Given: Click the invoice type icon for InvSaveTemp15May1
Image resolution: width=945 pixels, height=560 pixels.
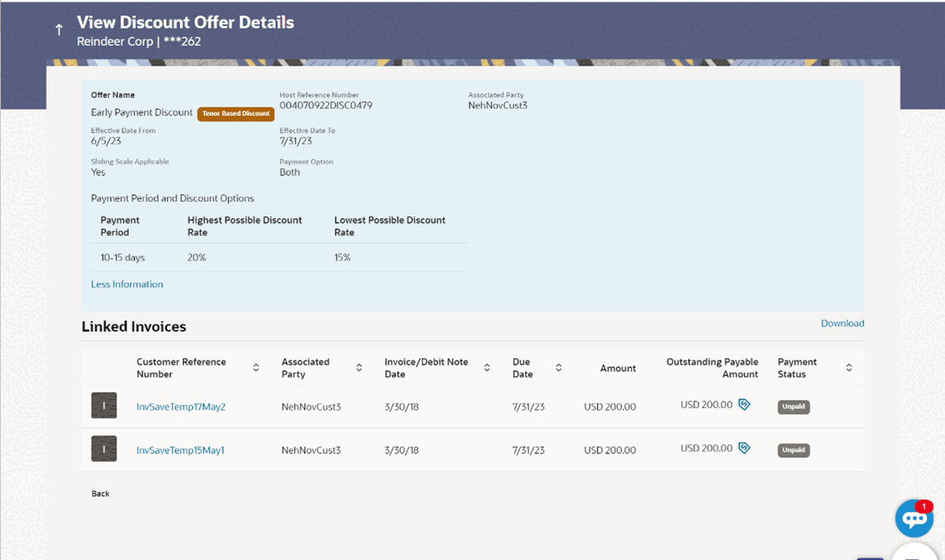Looking at the screenshot, I should click(x=104, y=449).
